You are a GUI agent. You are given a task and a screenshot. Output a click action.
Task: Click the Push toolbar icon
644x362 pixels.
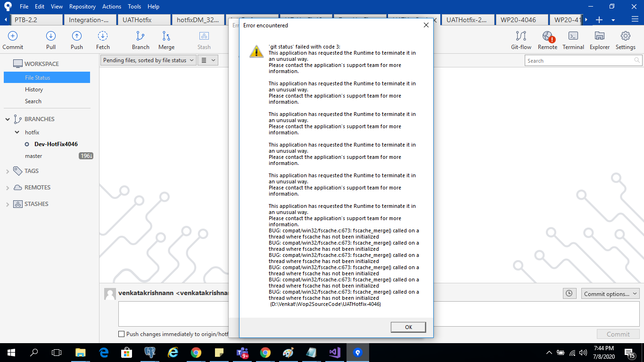tap(77, 40)
